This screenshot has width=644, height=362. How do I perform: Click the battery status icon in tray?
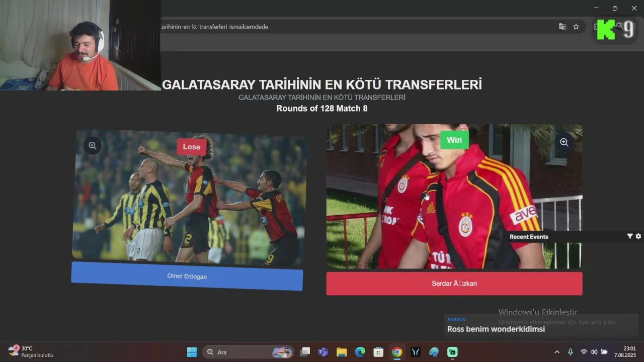(x=604, y=352)
